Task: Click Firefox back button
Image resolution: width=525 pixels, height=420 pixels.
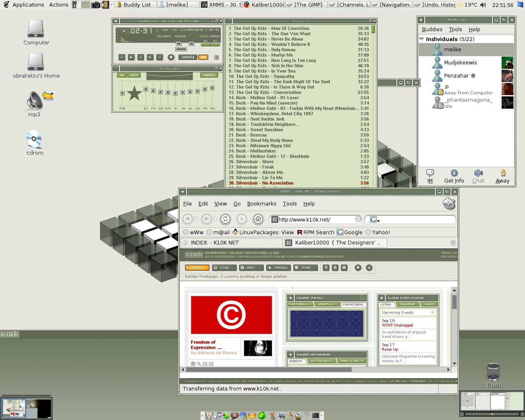Action: 187,219
